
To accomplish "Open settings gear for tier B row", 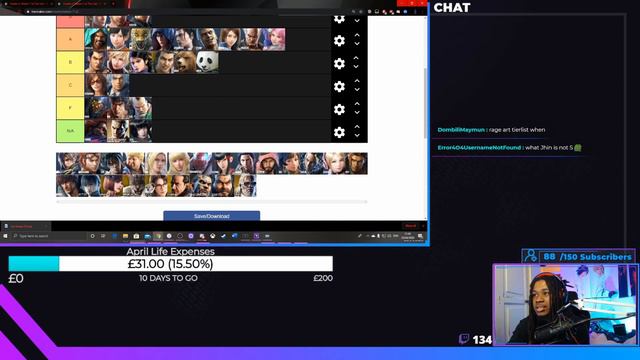I will click(x=339, y=63).
